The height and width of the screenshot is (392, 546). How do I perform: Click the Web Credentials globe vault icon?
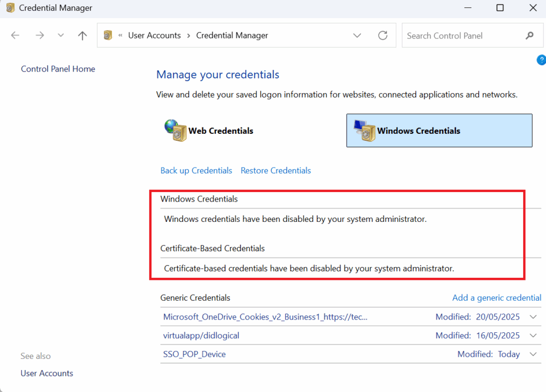tap(175, 131)
